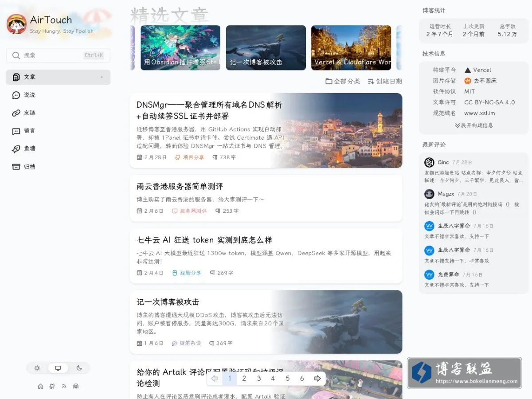Click the 服务器测评 category tag
Screen dimensions: 532x399
pyautogui.click(x=189, y=211)
